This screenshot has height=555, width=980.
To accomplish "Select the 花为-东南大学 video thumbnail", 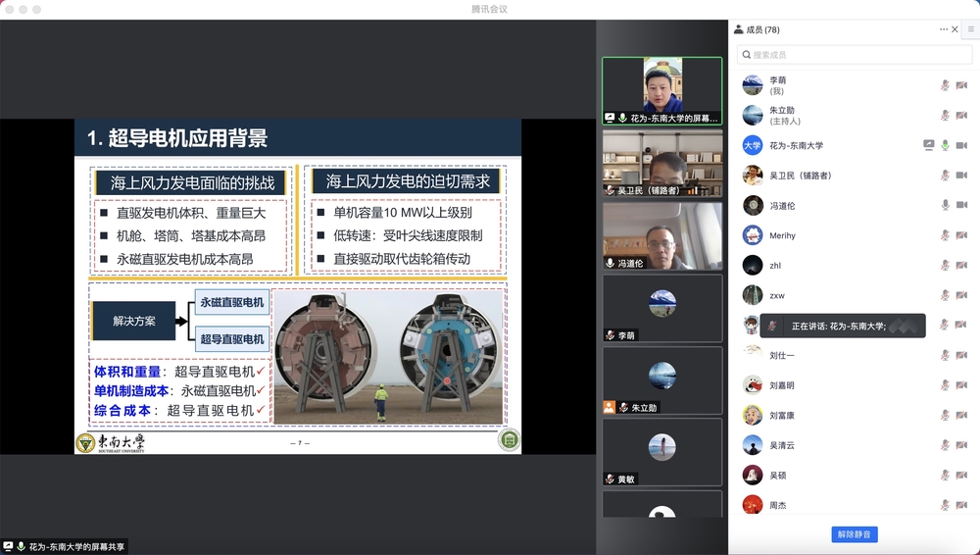I will pos(661,90).
